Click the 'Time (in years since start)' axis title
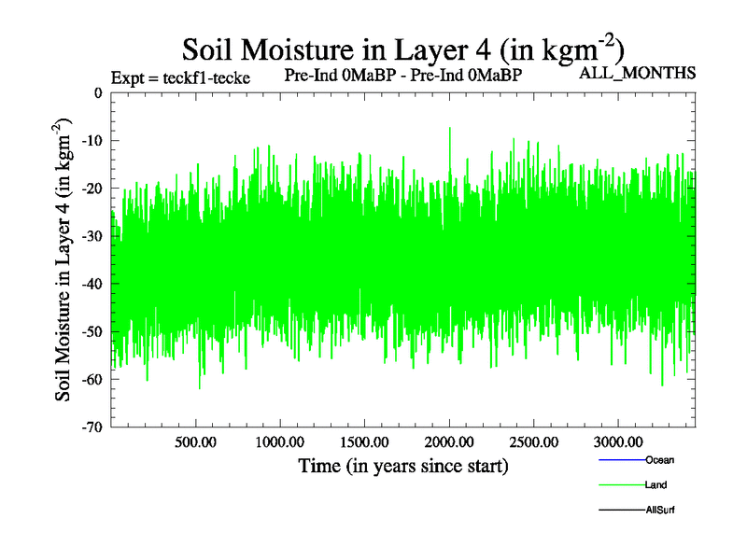747x560 pixels. pyautogui.click(x=402, y=465)
